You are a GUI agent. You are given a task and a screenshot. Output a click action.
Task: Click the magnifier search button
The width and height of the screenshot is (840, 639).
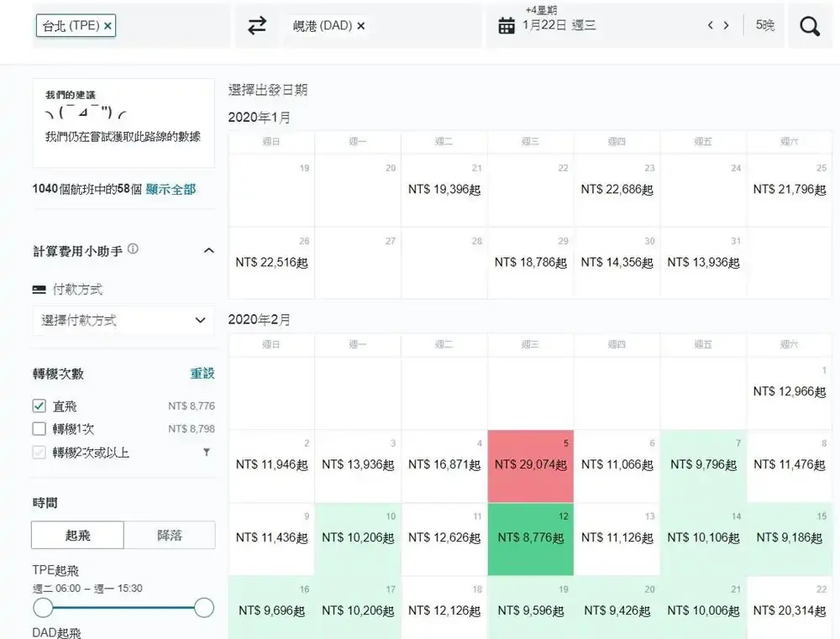810,26
